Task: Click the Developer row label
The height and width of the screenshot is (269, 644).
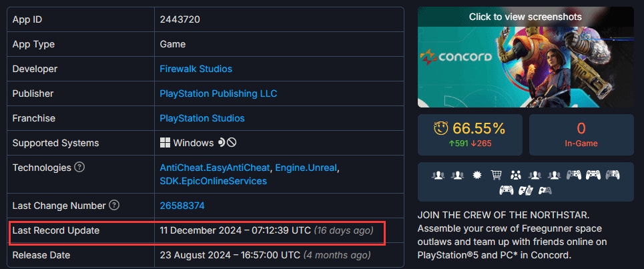Action: 35,69
